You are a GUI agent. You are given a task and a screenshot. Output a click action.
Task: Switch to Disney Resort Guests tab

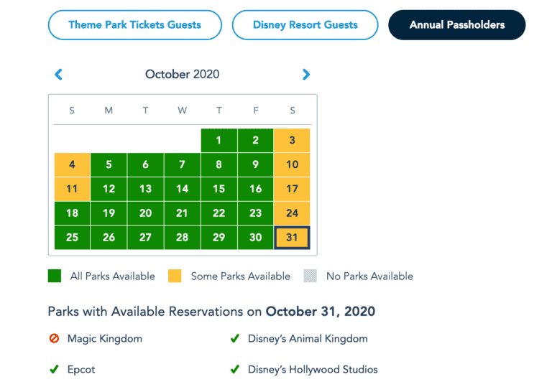click(305, 25)
